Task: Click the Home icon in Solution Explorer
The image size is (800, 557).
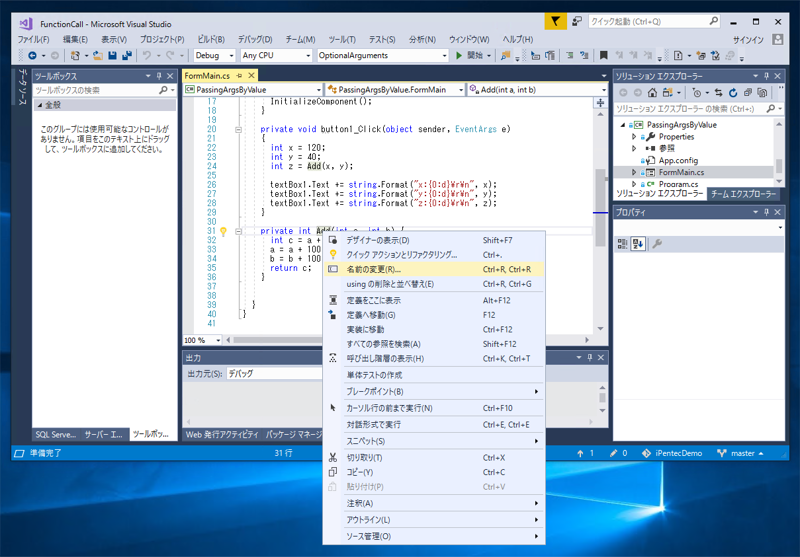Action: (x=652, y=92)
